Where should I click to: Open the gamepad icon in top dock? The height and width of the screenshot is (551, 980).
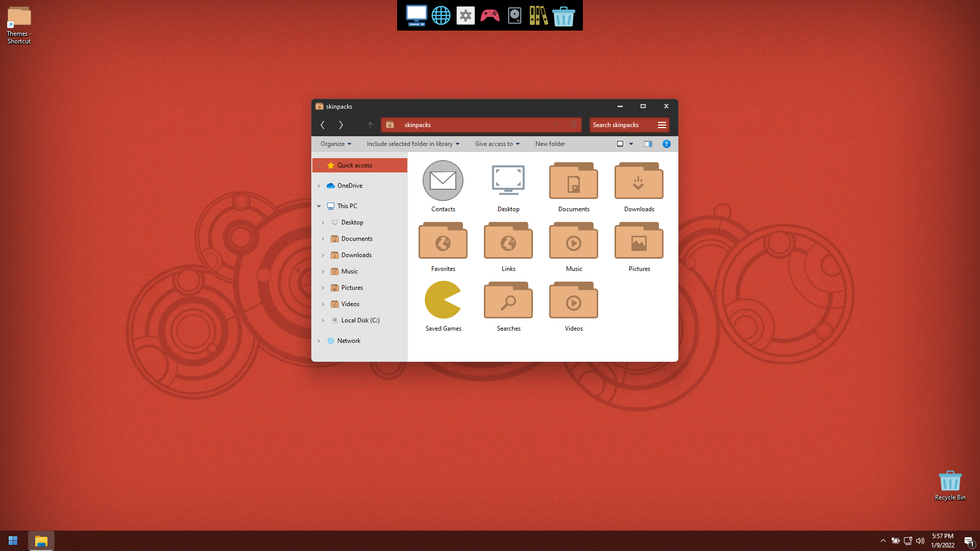click(490, 15)
